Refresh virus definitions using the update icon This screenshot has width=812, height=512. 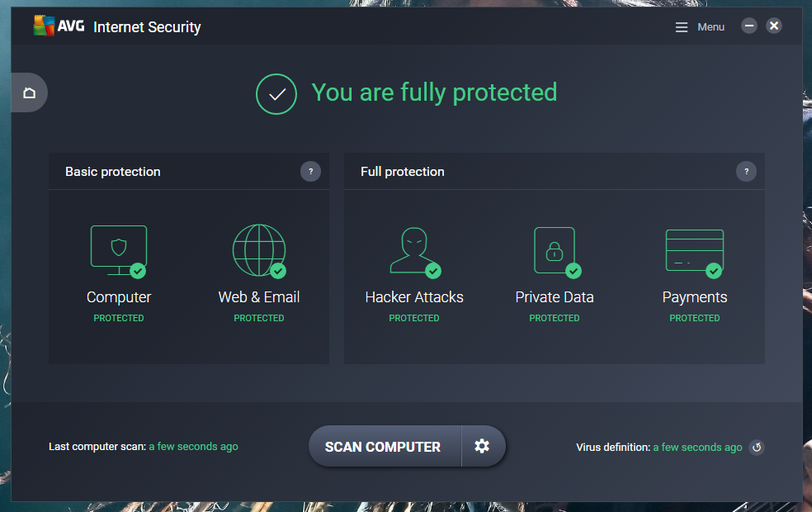pos(757,447)
